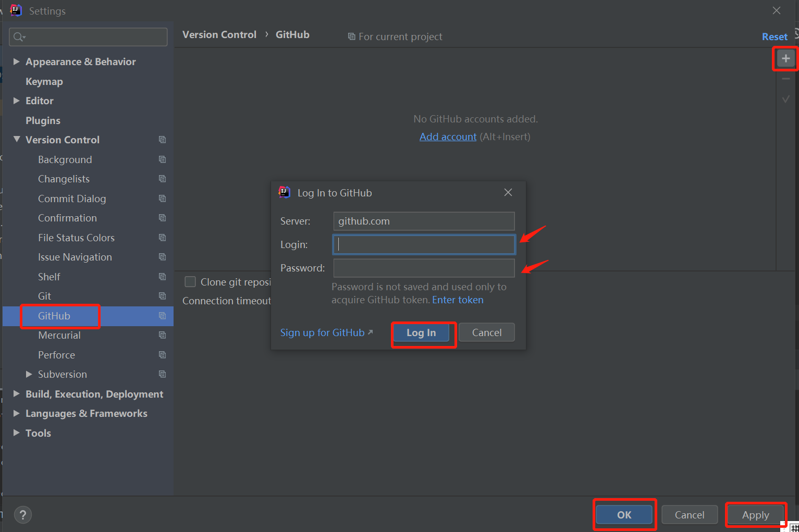The height and width of the screenshot is (532, 799).
Task: Click the checkmark set default account icon
Action: pyautogui.click(x=786, y=98)
